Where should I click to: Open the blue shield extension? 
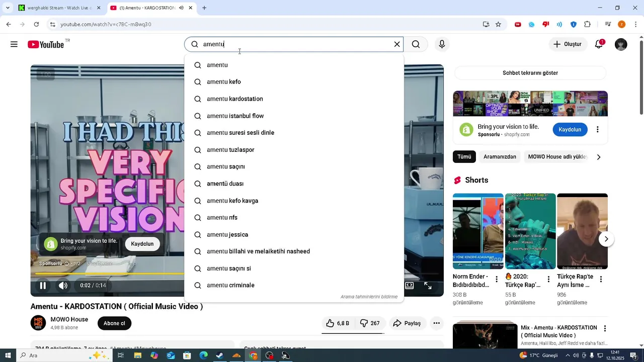coord(574,24)
